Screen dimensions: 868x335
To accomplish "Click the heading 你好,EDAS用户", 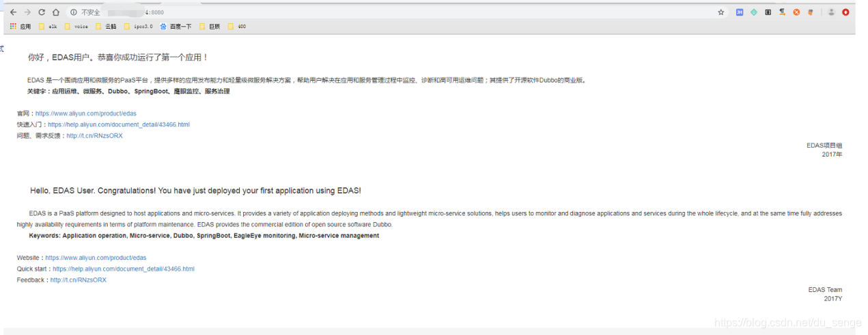I will (118, 57).
